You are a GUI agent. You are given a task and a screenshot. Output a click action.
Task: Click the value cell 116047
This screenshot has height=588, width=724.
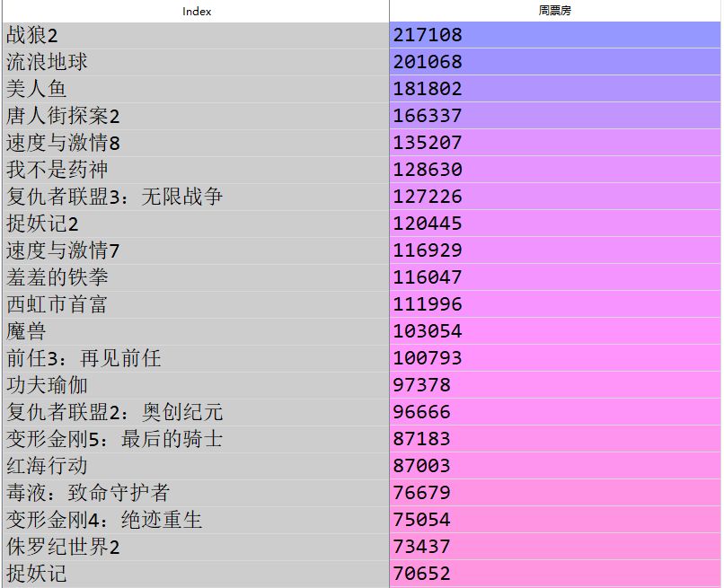pyautogui.click(x=554, y=277)
